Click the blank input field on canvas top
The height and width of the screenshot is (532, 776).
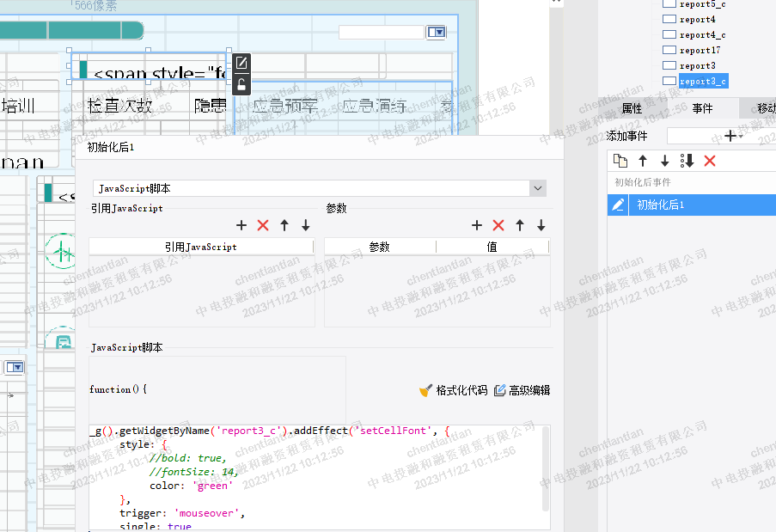[381, 32]
